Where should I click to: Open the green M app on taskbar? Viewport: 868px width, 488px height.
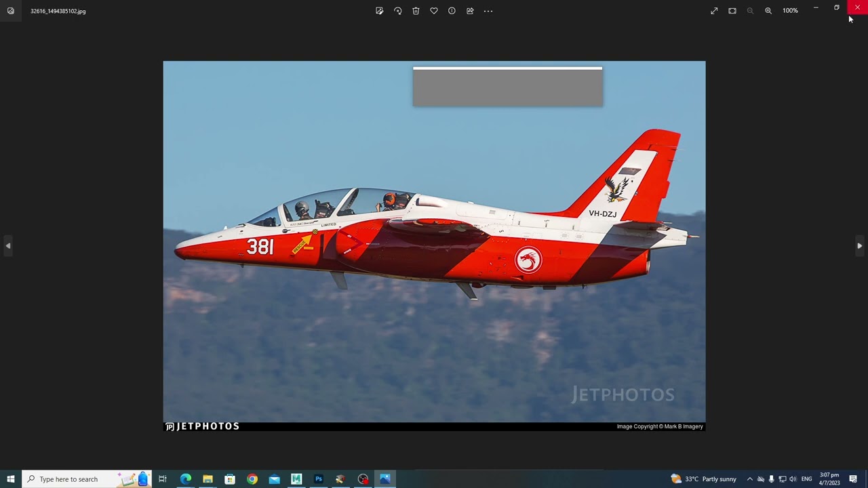296,479
